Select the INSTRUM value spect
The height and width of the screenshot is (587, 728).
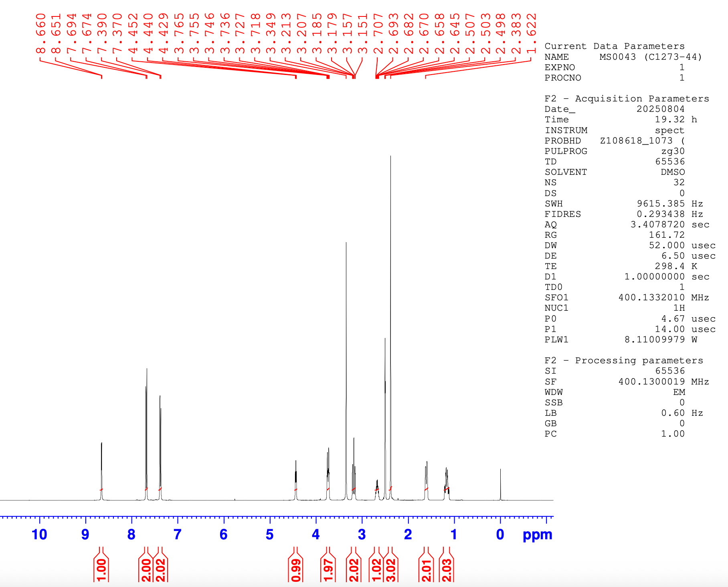(669, 130)
